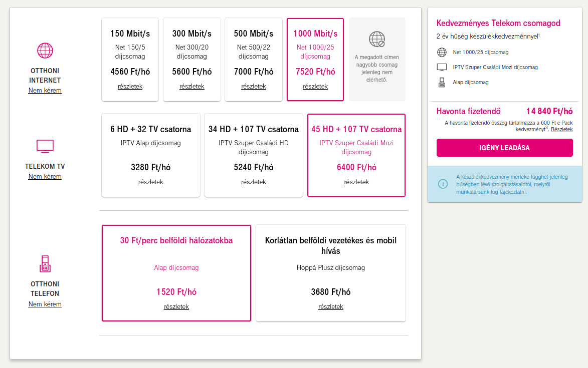View részletek of IPTV Szuper Családi Mozi
This screenshot has height=368, width=588.
pyautogui.click(x=356, y=182)
